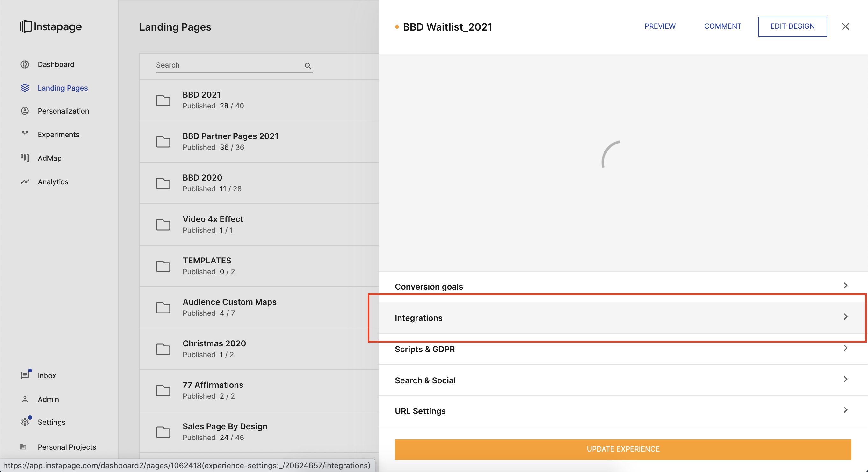Go to Experiments section
Image resolution: width=868 pixels, height=472 pixels.
[x=59, y=134]
